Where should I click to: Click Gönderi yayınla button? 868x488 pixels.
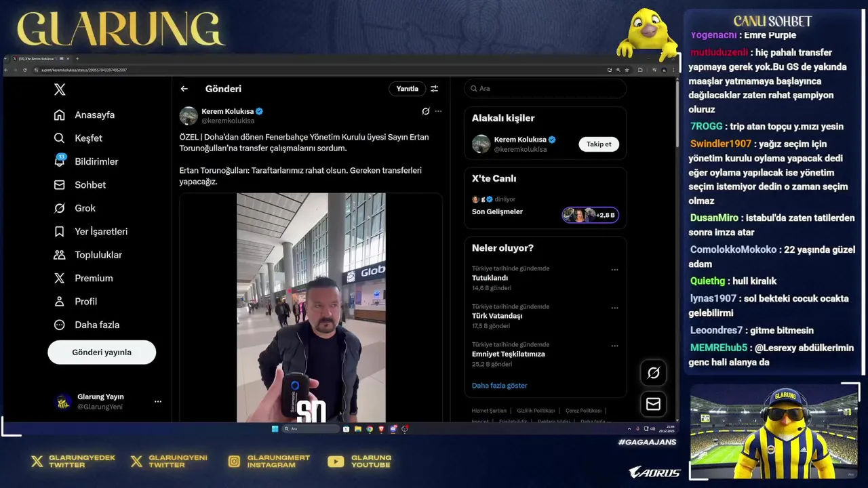tap(102, 352)
